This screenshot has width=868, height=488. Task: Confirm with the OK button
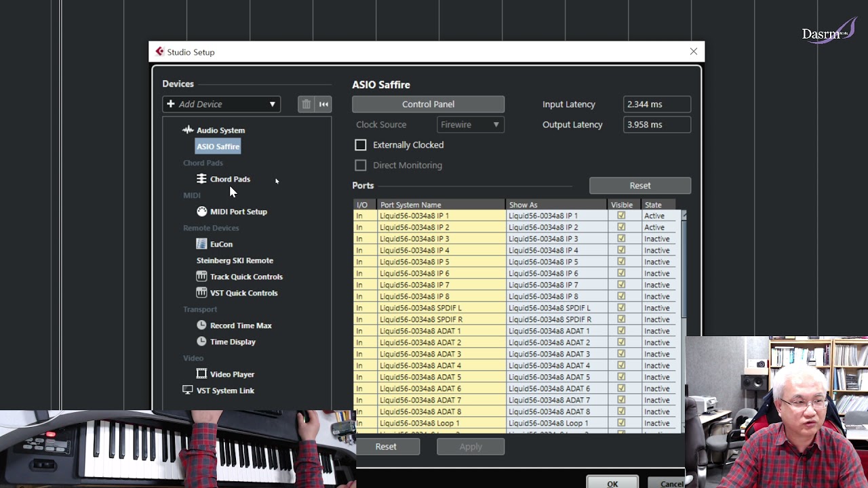point(612,483)
